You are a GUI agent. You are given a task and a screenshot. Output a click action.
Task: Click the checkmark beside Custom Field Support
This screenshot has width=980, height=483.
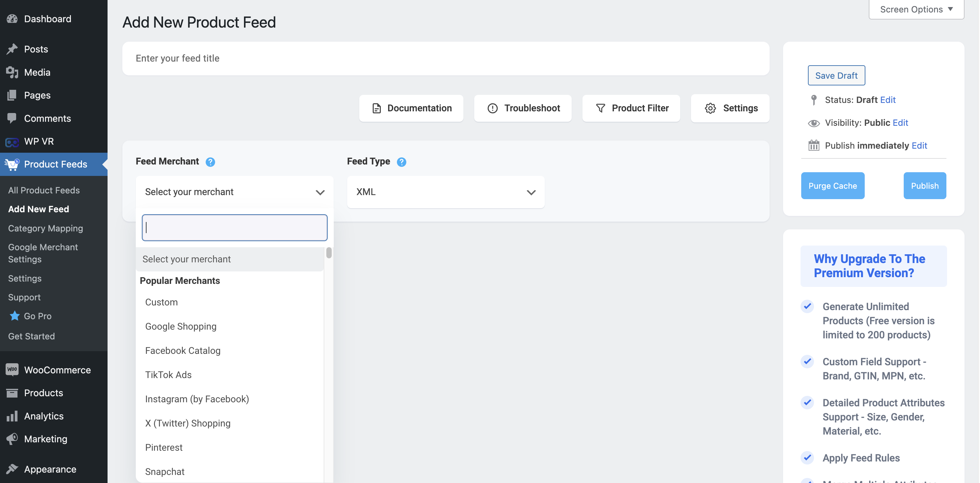(x=807, y=362)
